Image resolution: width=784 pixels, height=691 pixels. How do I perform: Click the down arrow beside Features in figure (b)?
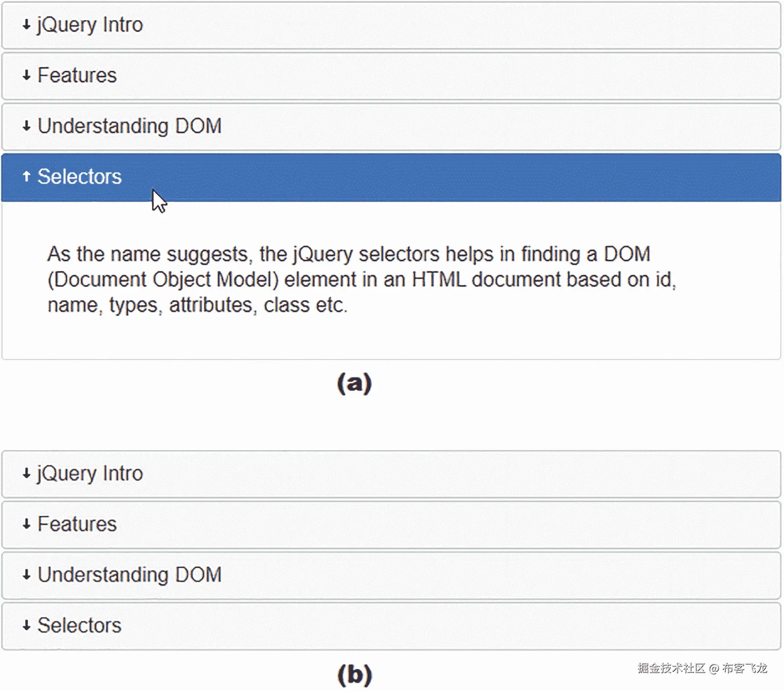click(x=26, y=524)
